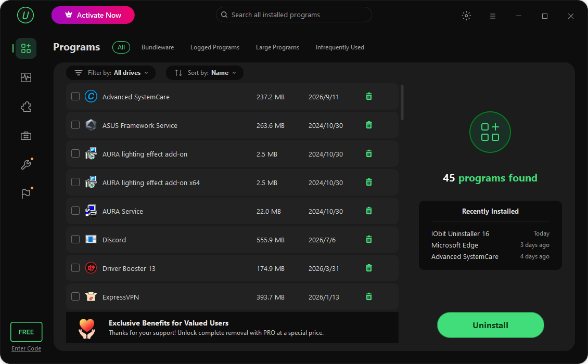The width and height of the screenshot is (588, 364).
Task: Click the large green programs circle icon
Action: click(x=490, y=132)
